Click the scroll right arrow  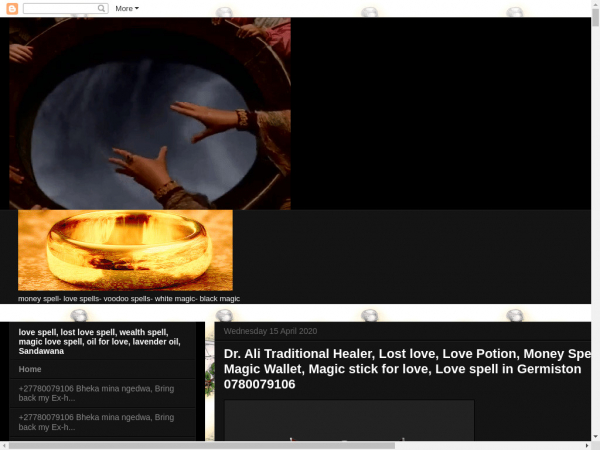[x=587, y=446]
